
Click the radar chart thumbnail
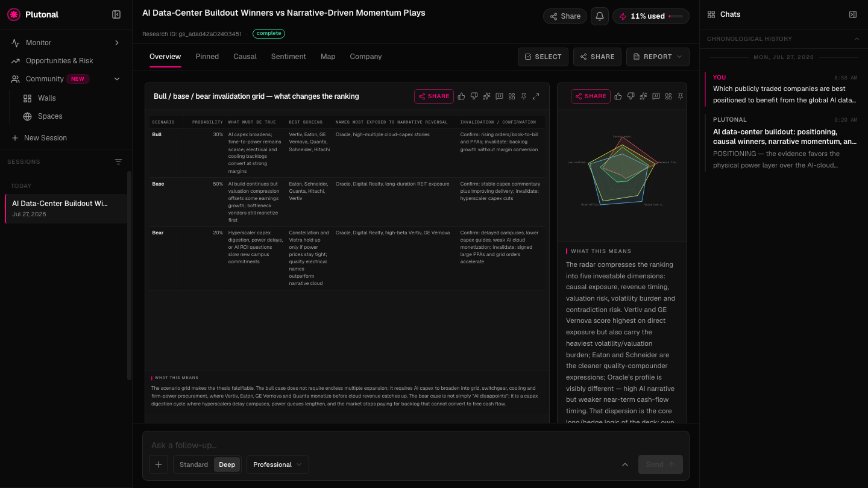tap(622, 173)
